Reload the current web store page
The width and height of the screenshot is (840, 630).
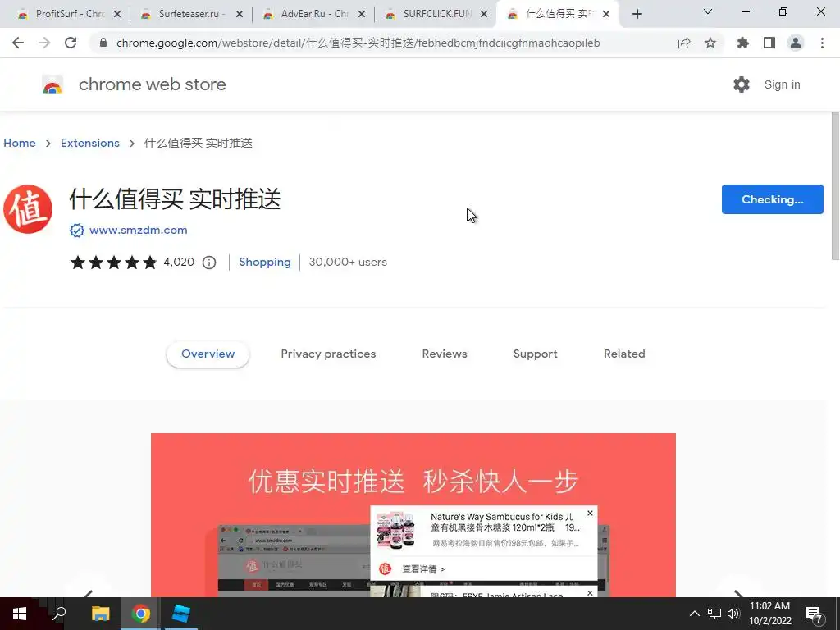coord(71,43)
